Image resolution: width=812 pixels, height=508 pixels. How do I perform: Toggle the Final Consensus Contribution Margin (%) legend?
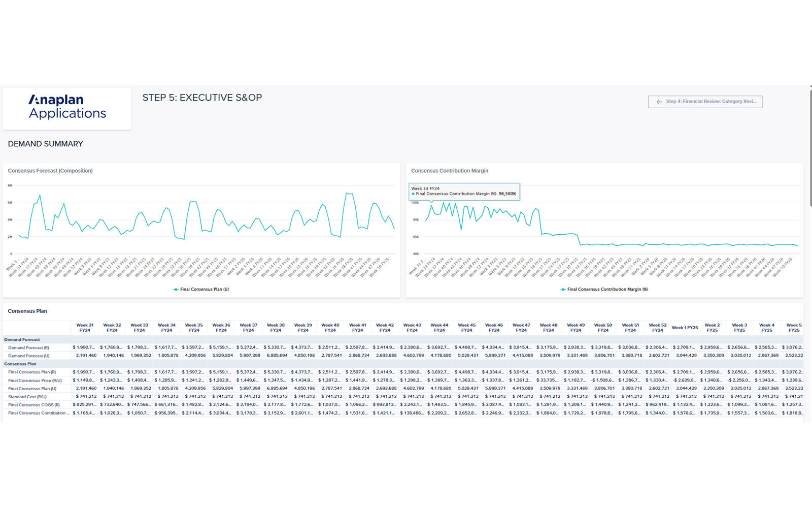coord(603,290)
